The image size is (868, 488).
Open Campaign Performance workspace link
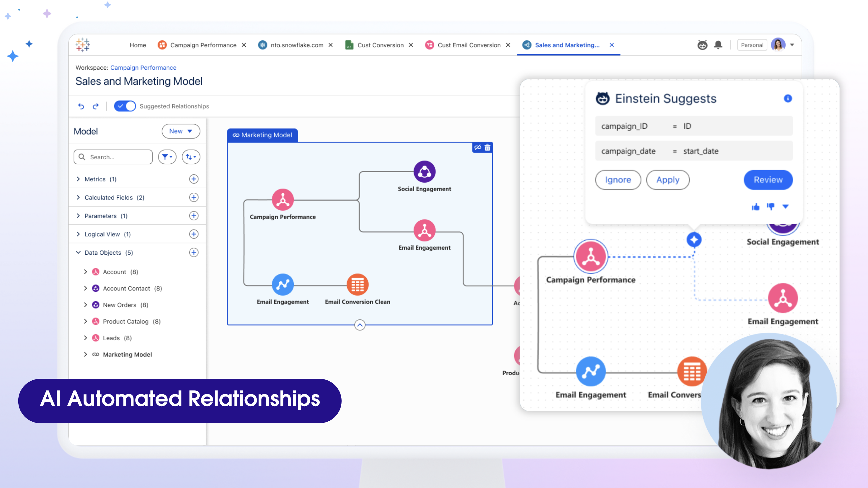(x=143, y=68)
